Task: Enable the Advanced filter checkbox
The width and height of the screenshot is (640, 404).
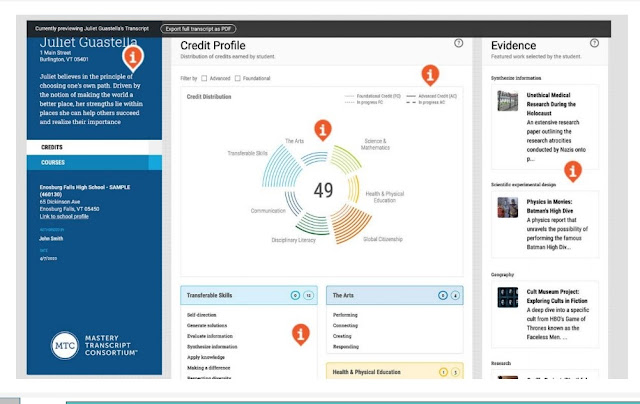Action: tap(204, 78)
